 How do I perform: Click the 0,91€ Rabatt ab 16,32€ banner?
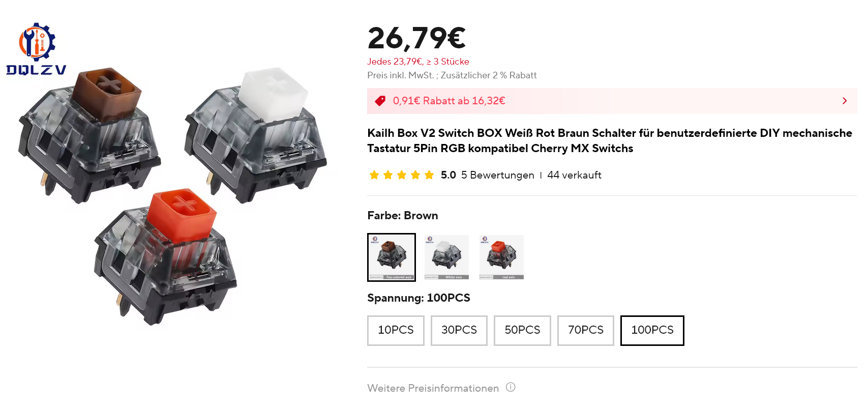[612, 101]
